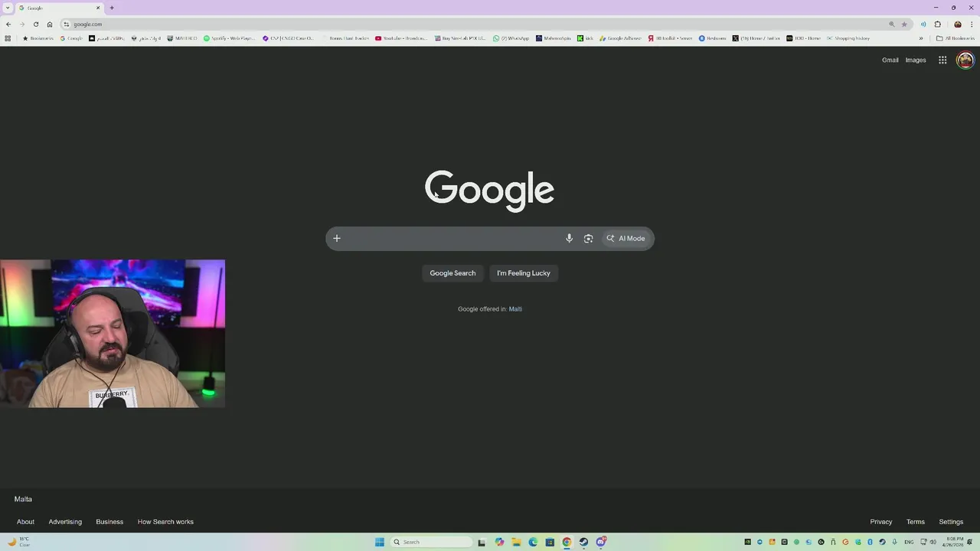The width and height of the screenshot is (980, 551).
Task: Click the taskbar Search box
Action: (432, 542)
